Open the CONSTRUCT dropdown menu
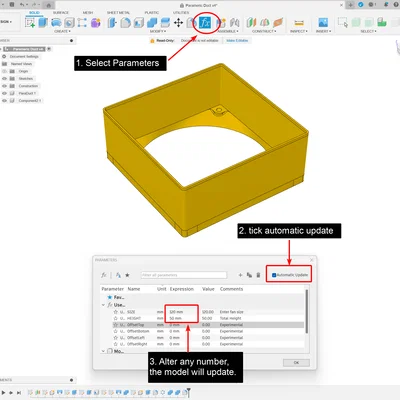The width and height of the screenshot is (400, 400). click(x=264, y=31)
